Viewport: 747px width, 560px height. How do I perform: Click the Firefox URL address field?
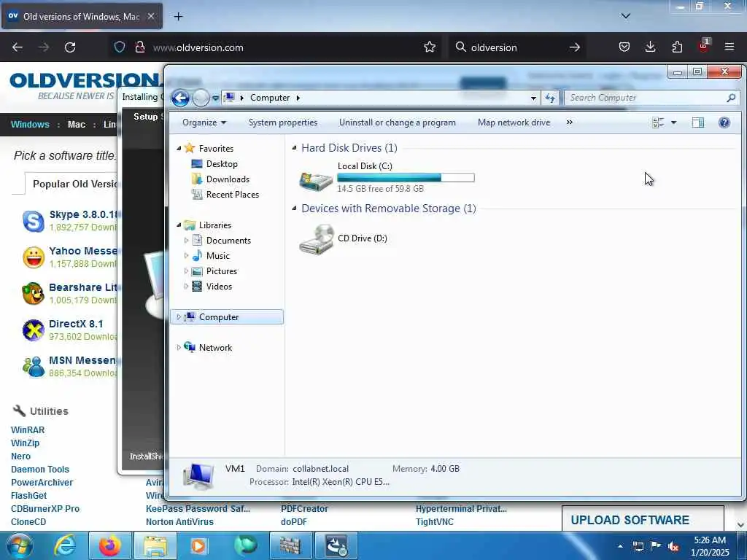(286, 47)
